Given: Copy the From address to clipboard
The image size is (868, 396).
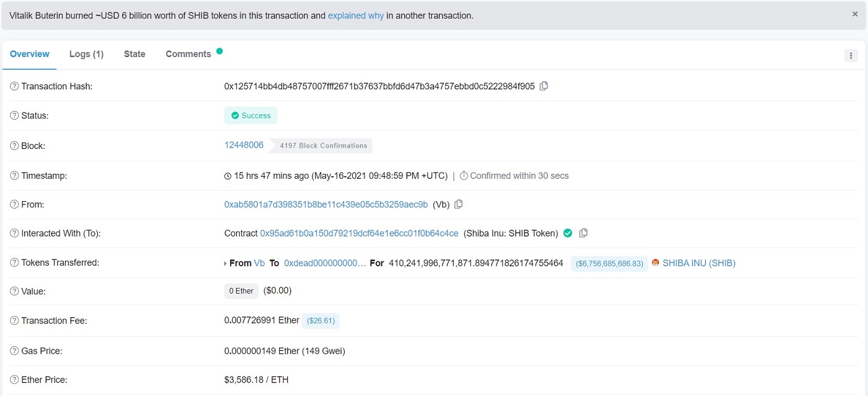Looking at the screenshot, I should 459,204.
